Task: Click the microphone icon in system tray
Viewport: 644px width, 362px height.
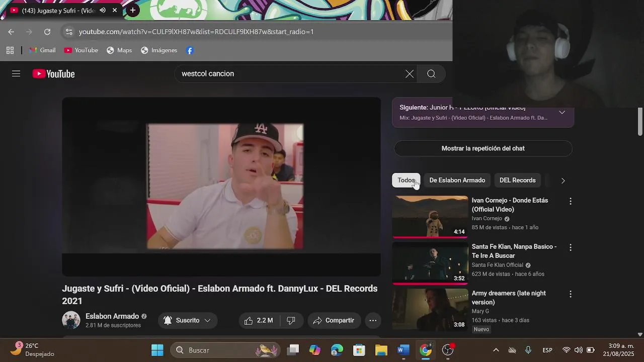Action: (x=528, y=350)
